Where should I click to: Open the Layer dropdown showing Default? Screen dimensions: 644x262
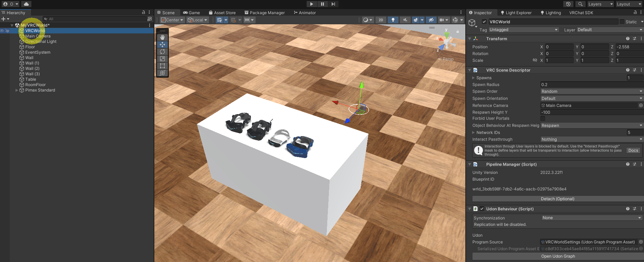pos(610,30)
